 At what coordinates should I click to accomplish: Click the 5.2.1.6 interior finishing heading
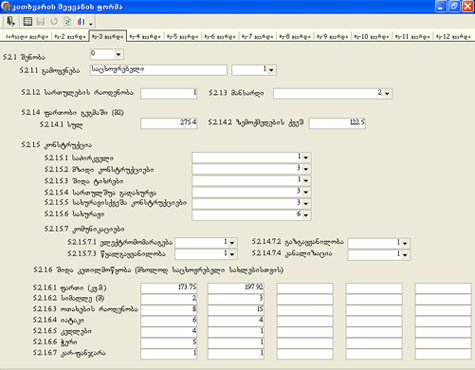158,270
